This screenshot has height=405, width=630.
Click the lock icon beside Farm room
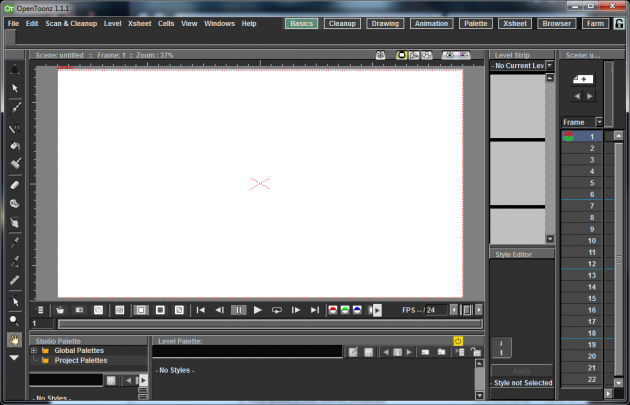click(619, 23)
